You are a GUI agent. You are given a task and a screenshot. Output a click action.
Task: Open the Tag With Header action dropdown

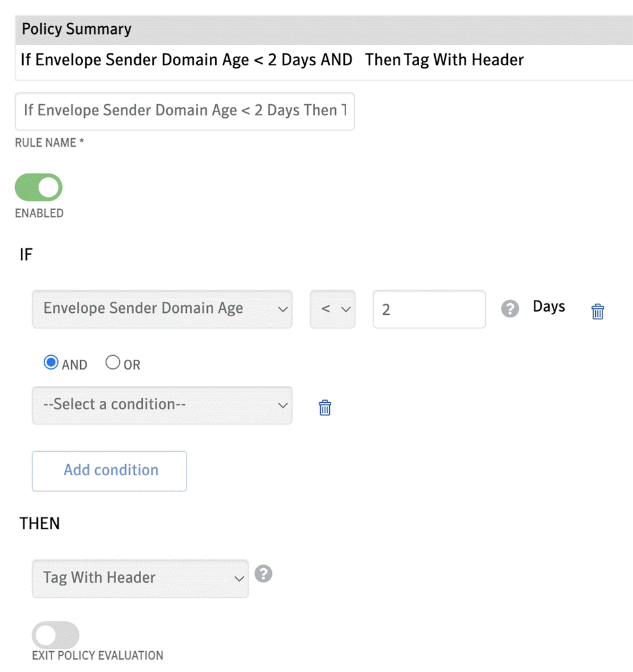pos(140,578)
